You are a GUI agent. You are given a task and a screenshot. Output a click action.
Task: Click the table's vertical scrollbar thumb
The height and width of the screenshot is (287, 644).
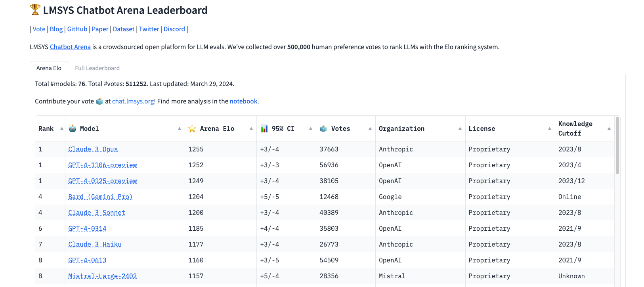pos(617,145)
